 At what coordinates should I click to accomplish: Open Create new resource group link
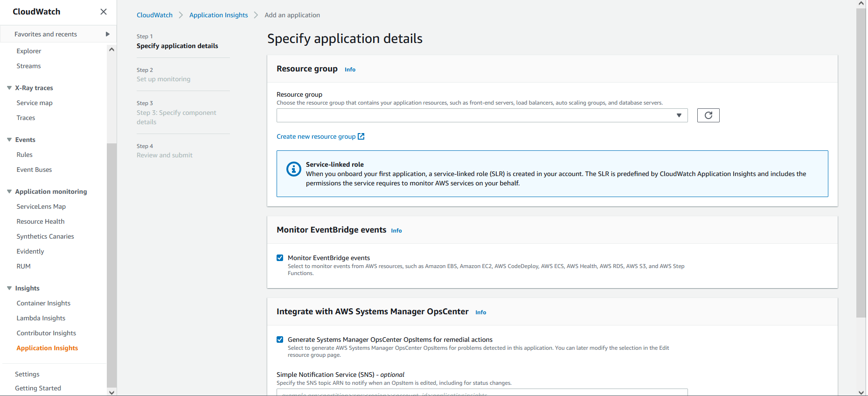click(x=316, y=136)
